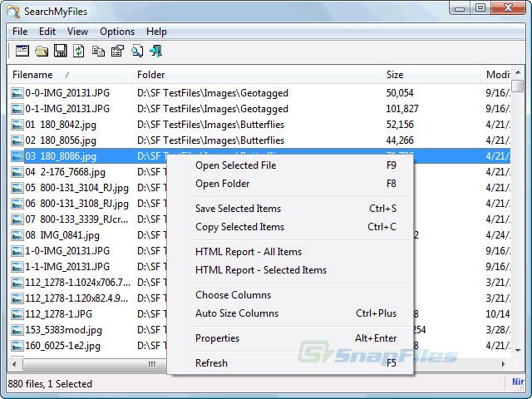
Task: Click the file icon of 02 180_8056.jpg
Action: (x=17, y=140)
